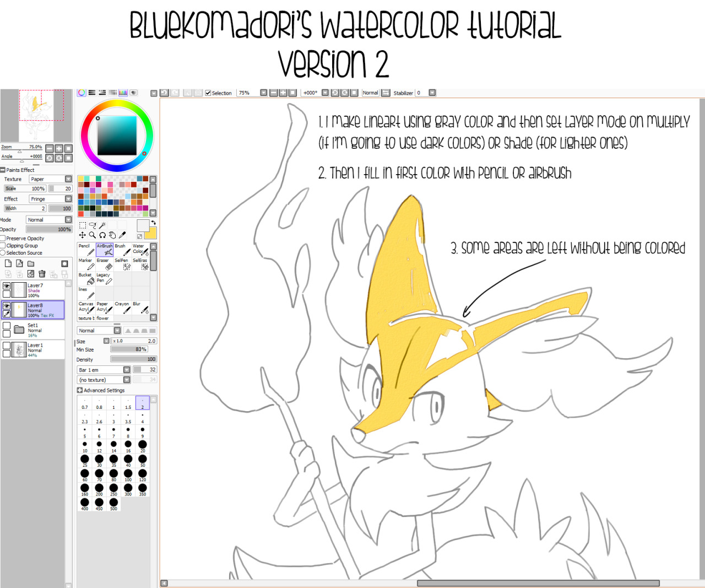Open the Effect dropdown showing Fringe
The width and height of the screenshot is (705, 588).
[51, 199]
